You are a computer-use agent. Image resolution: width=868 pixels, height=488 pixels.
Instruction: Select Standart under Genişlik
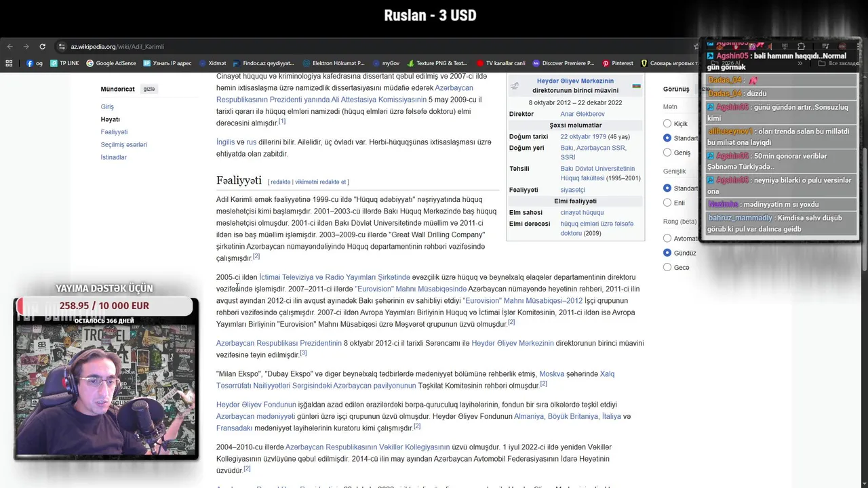(x=667, y=188)
